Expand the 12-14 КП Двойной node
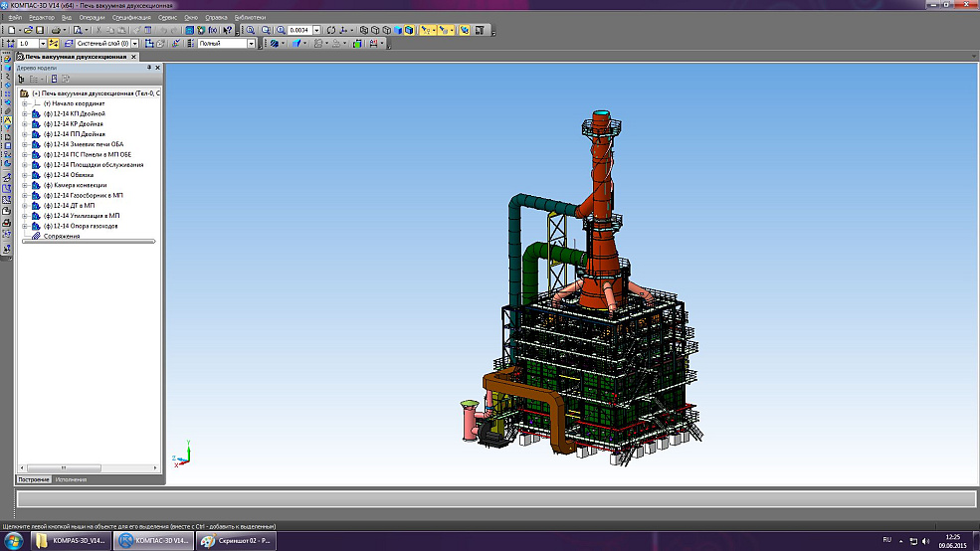 pos(24,113)
